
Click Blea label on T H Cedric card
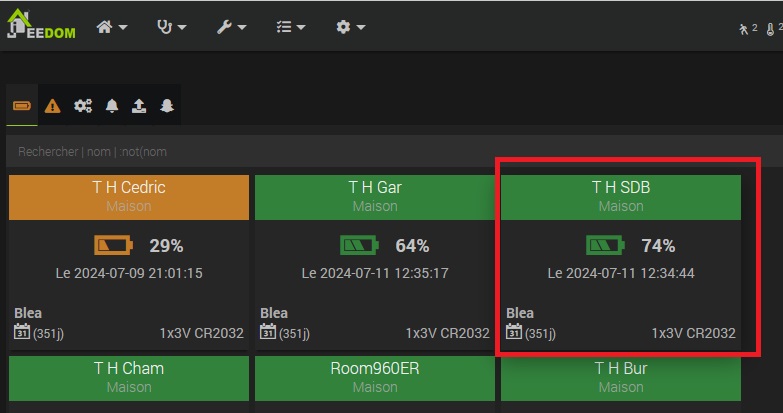click(28, 313)
